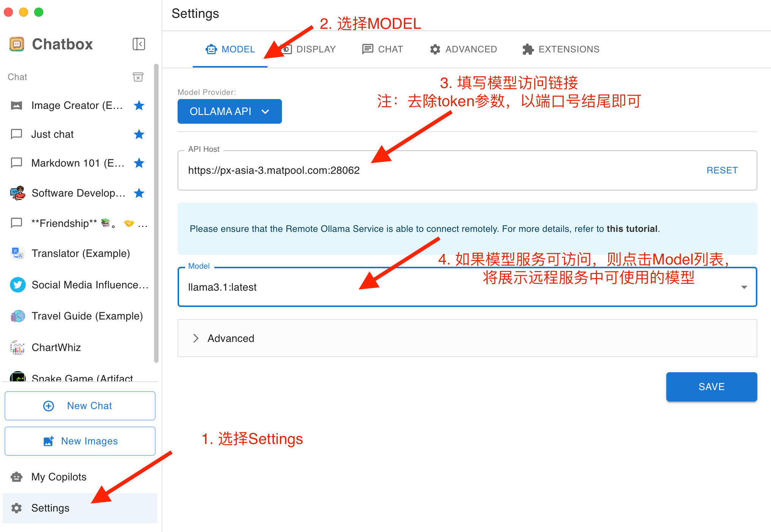
Task: Open the Travel Guide (Example) chat
Action: point(78,316)
